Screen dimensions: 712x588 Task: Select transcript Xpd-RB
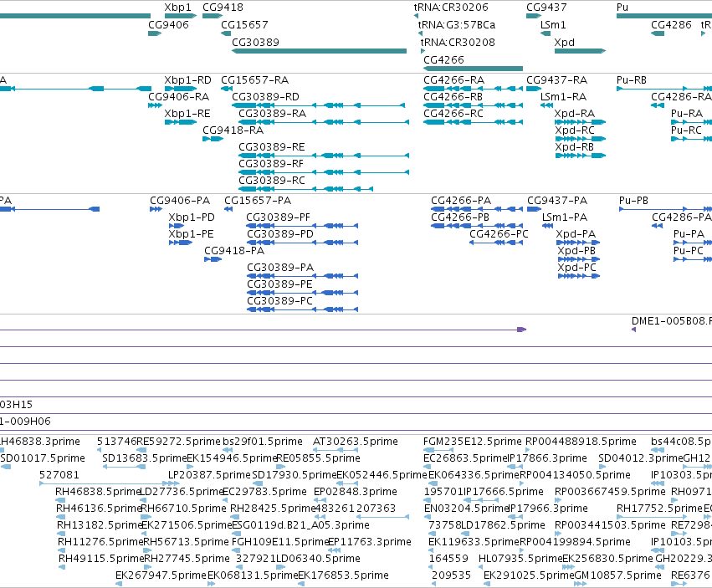click(x=575, y=147)
